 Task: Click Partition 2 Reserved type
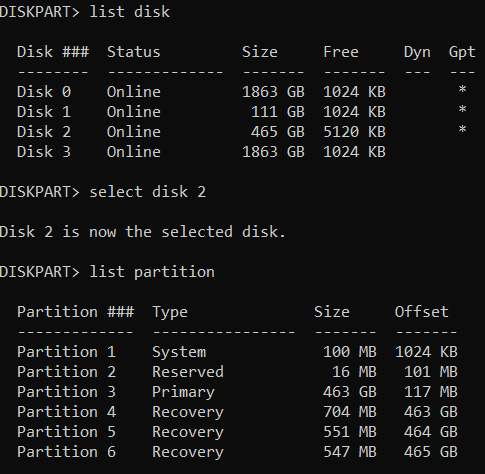click(188, 372)
